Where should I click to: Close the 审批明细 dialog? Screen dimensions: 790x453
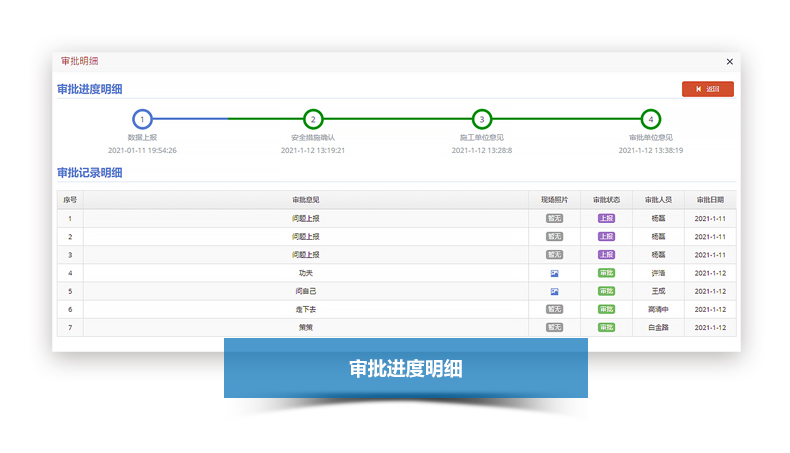coord(729,62)
